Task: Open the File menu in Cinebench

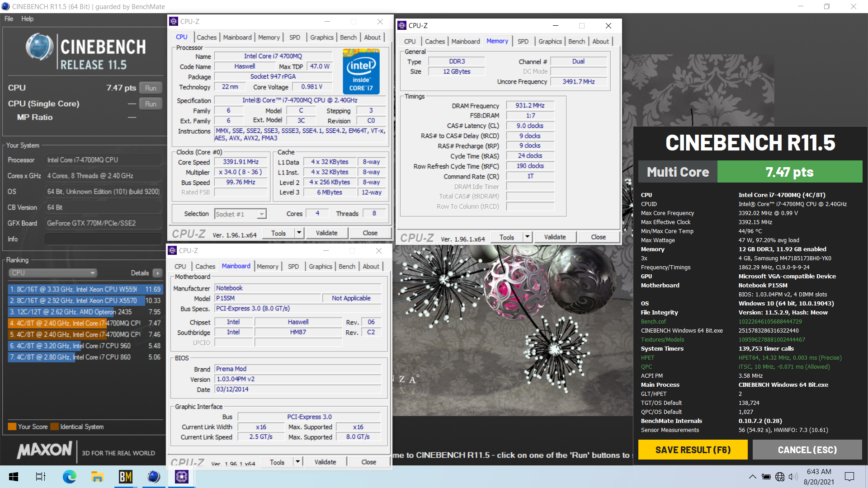Action: click(9, 19)
